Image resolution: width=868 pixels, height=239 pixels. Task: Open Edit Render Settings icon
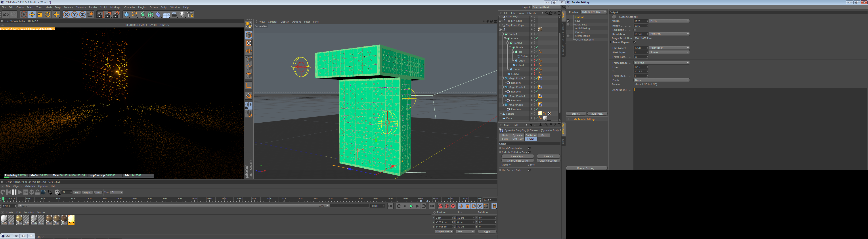pos(116,15)
